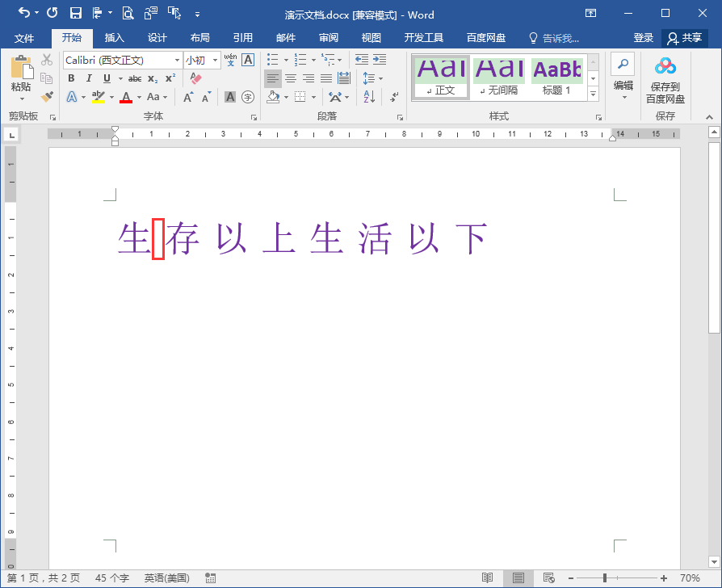Open the 设计 ribbon tab

pos(157,37)
